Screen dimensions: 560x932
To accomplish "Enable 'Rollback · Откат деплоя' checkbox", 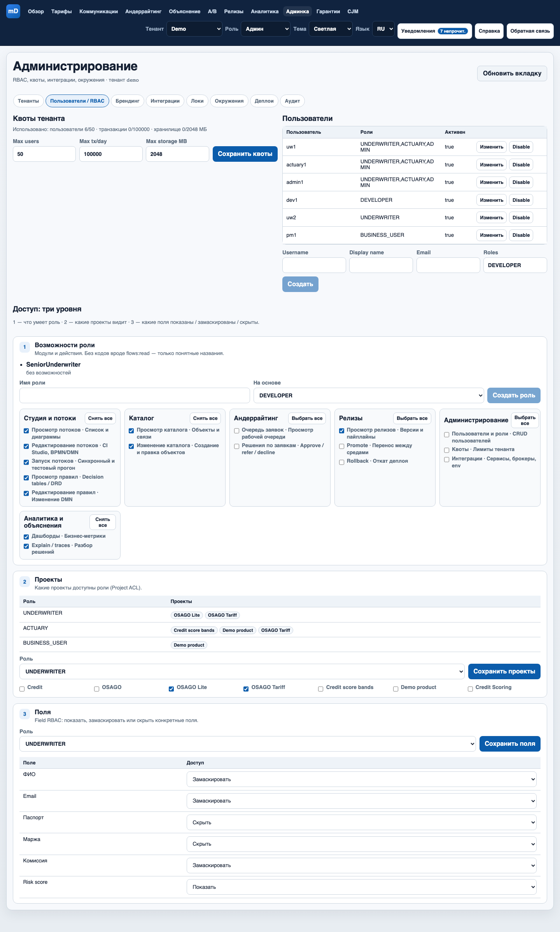I will (x=341, y=462).
